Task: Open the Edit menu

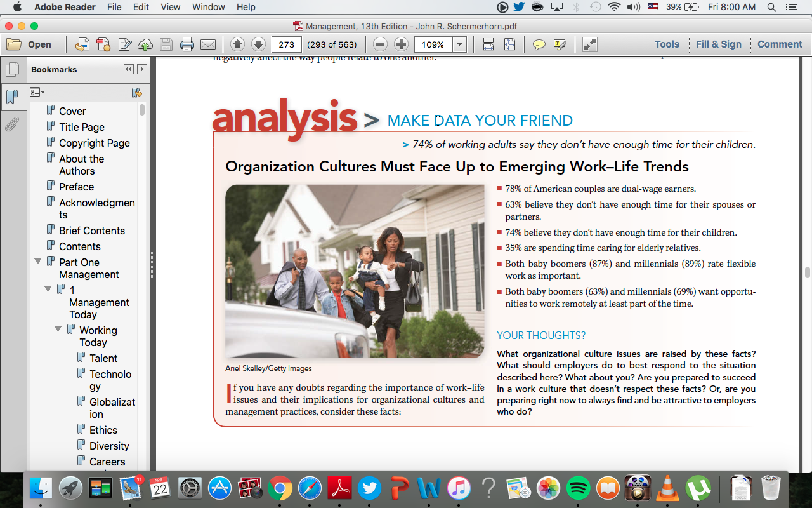Action: [x=141, y=7]
